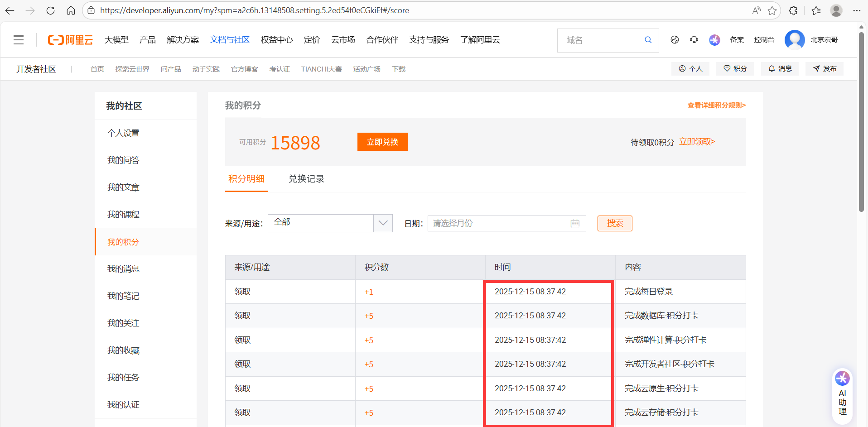The width and height of the screenshot is (868, 427).
Task: Open the hamburger menu icon top left
Action: tap(19, 40)
